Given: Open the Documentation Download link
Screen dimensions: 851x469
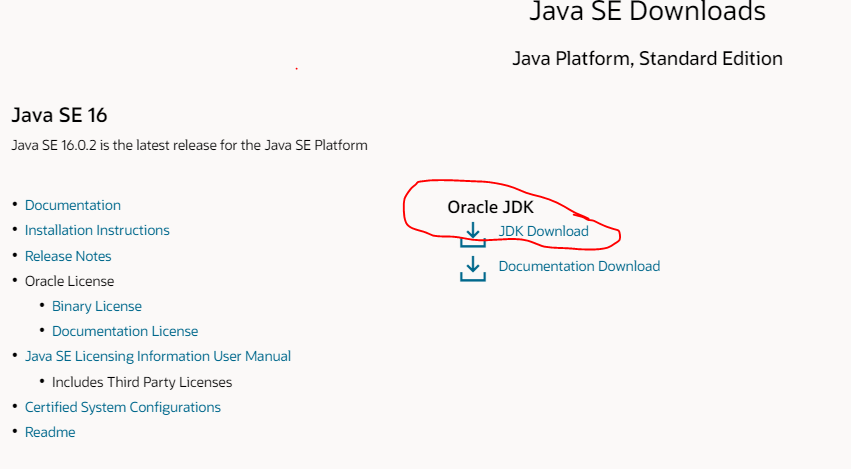Looking at the screenshot, I should point(579,266).
